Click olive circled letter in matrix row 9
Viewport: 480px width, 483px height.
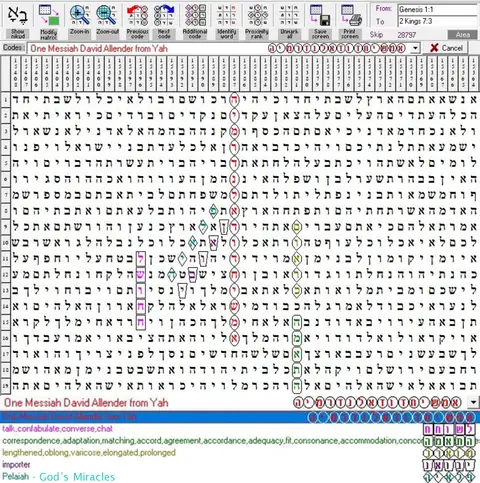(x=297, y=227)
